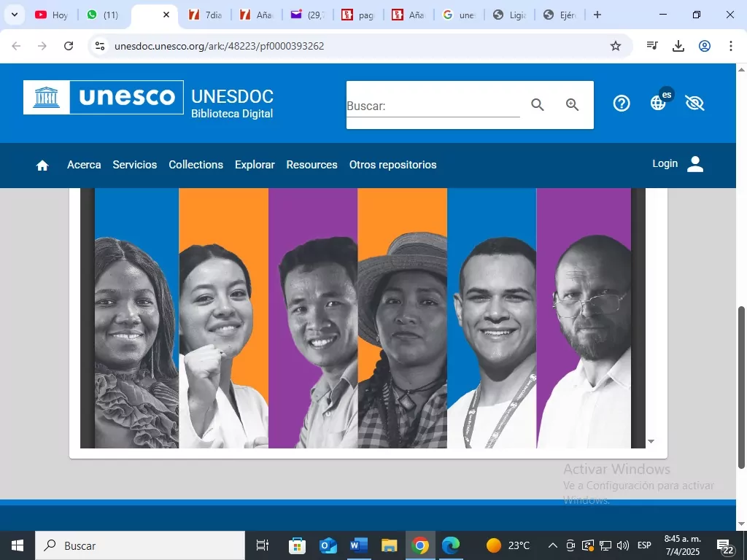Viewport: 747px width, 560px height.
Task: Show hidden system tray icons chevron
Action: pyautogui.click(x=552, y=545)
